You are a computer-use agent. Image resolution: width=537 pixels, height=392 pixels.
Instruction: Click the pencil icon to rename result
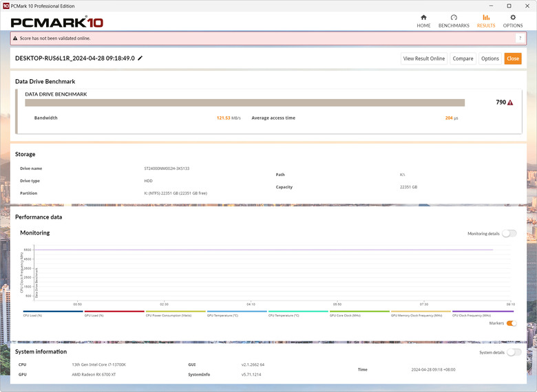(140, 58)
